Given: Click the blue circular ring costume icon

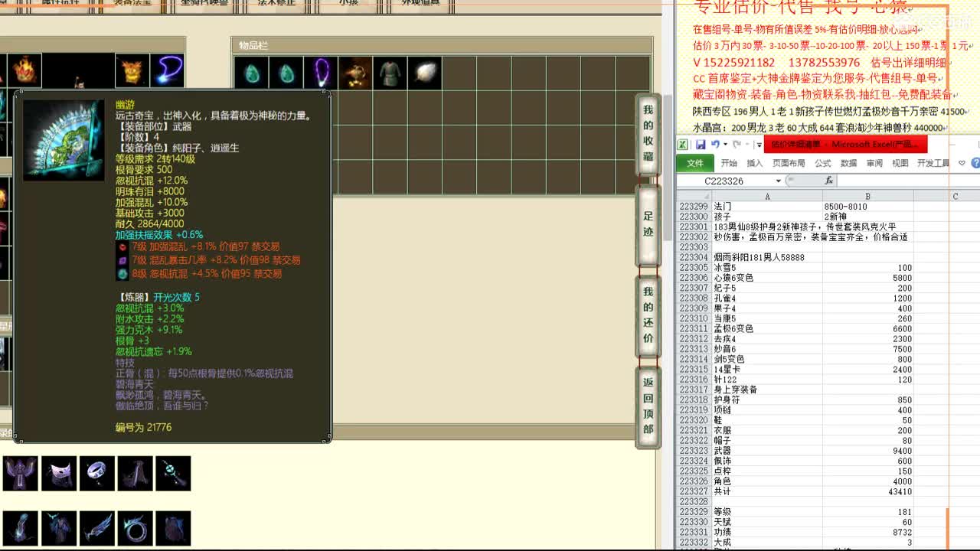Looking at the screenshot, I should (136, 529).
